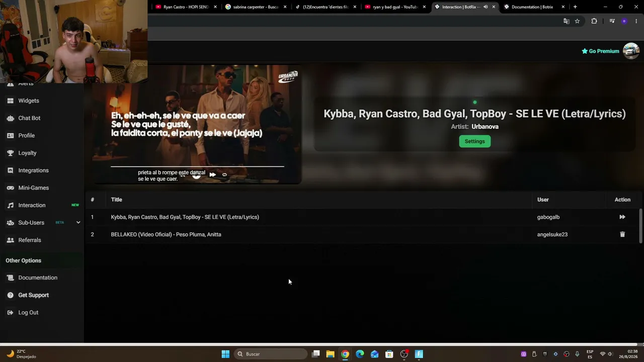The height and width of the screenshot is (362, 644).
Task: Open the browser media controls icon
Action: (x=612, y=21)
